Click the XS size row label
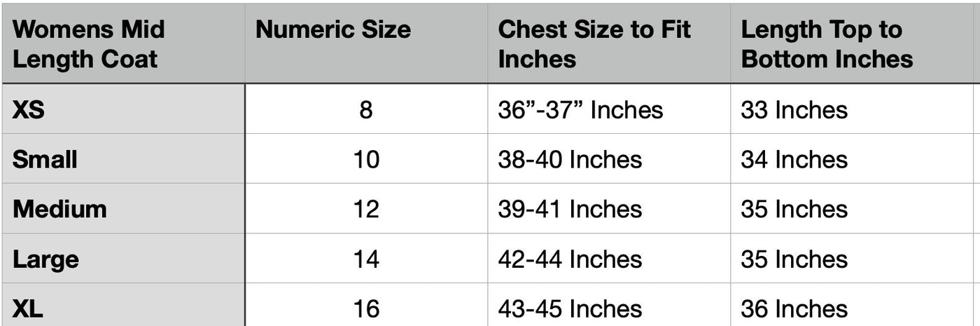Image resolution: width=980 pixels, height=326 pixels. [x=29, y=109]
